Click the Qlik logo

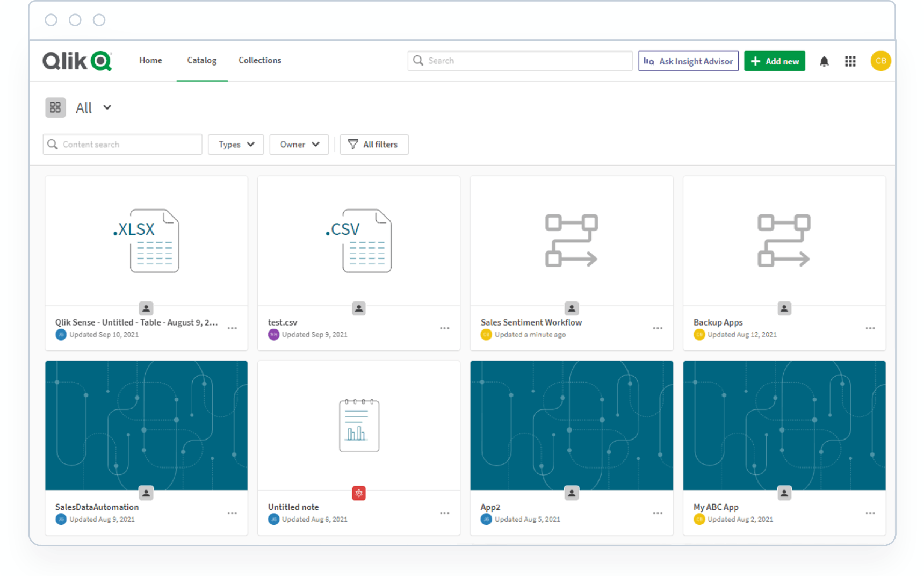(77, 61)
